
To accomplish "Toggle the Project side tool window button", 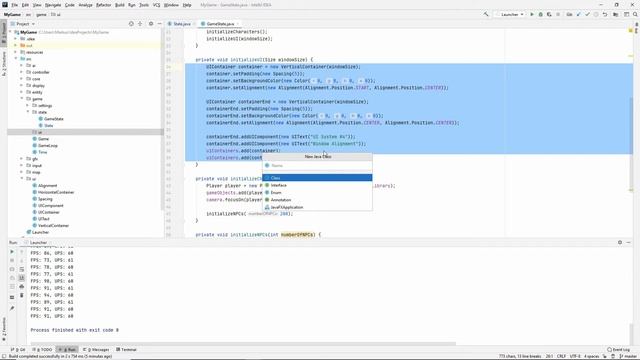I will [x=4, y=33].
